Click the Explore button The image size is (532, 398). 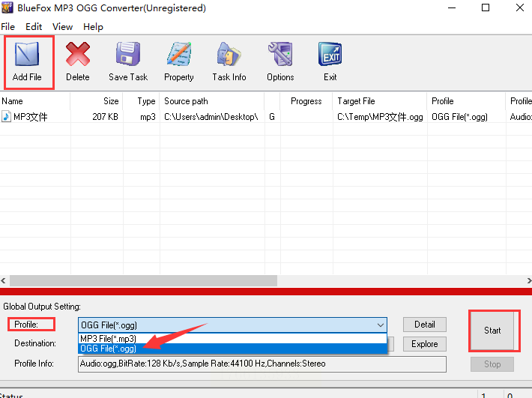[x=424, y=344]
